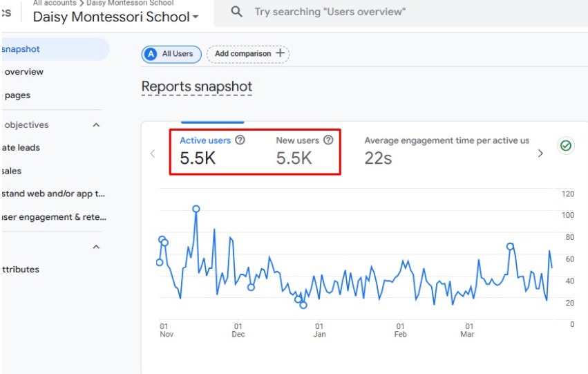Collapse the objectives section
Viewport: 588px width, 374px height.
96,125
